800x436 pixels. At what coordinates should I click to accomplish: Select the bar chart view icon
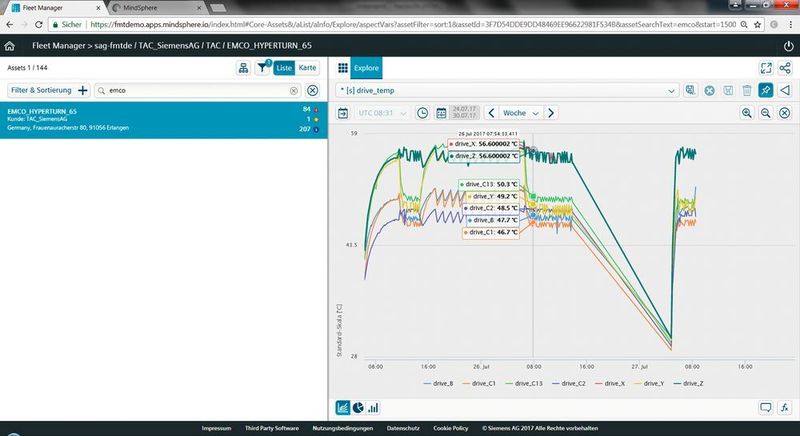click(x=373, y=407)
